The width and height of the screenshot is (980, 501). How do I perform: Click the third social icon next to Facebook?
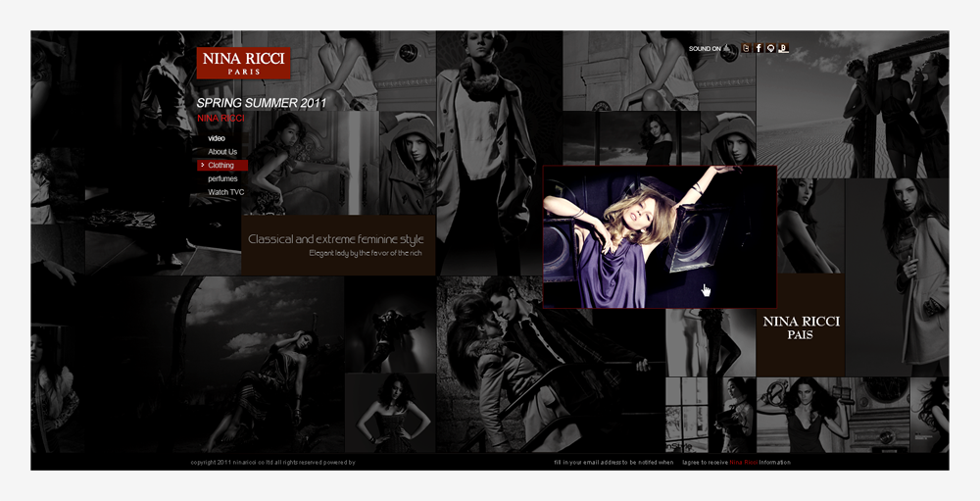pyautogui.click(x=770, y=48)
